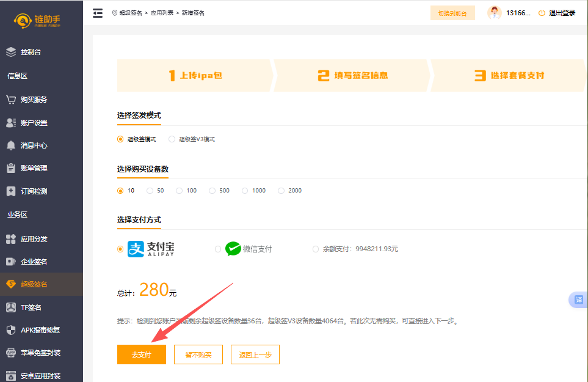Open 购买服务 shopping cart item

34,100
